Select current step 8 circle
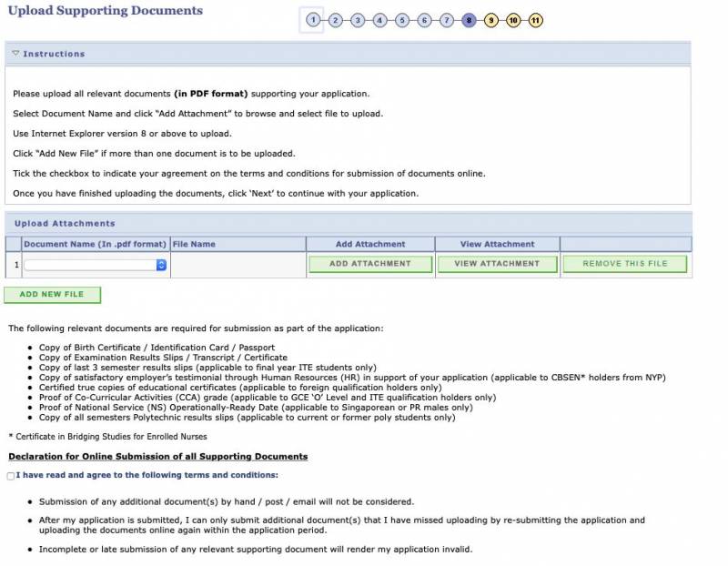The width and height of the screenshot is (728, 566). pos(469,20)
